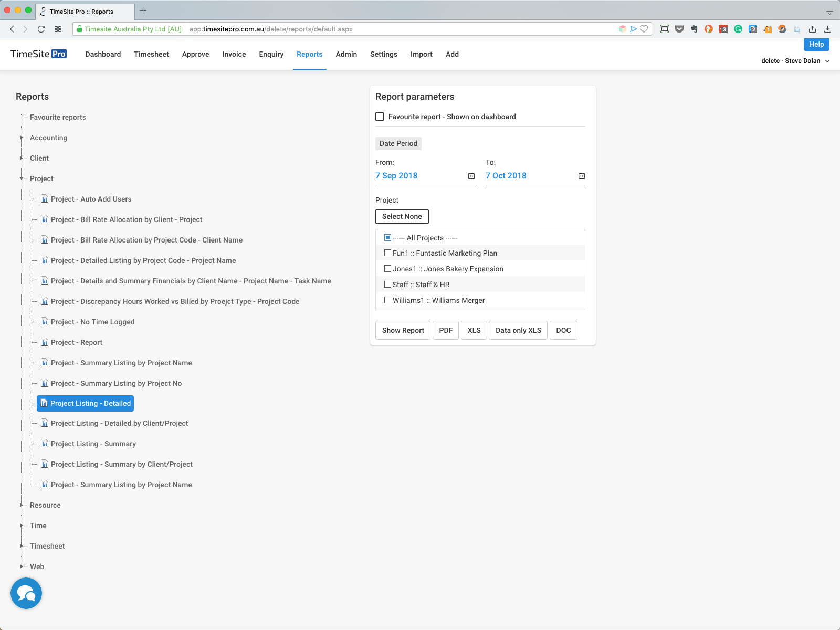
Task: Click the browser address bar URL
Action: point(271,29)
